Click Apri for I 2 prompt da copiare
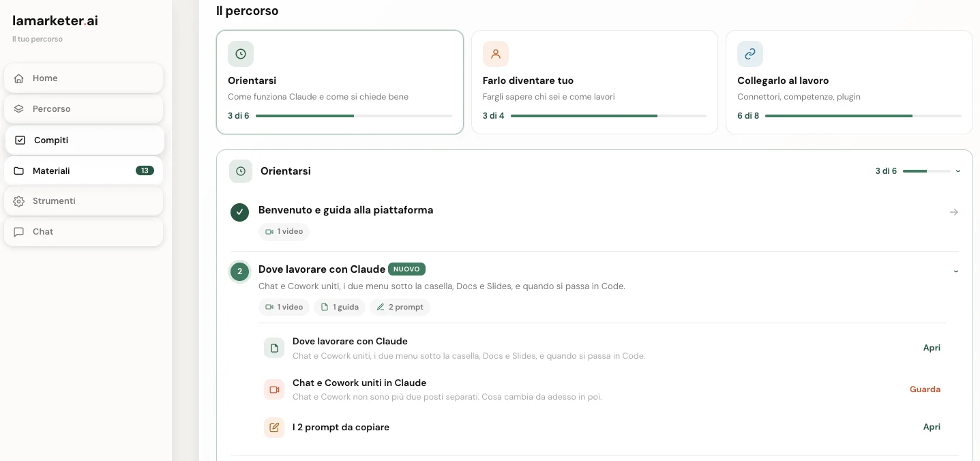The height and width of the screenshot is (461, 980). pos(932,427)
